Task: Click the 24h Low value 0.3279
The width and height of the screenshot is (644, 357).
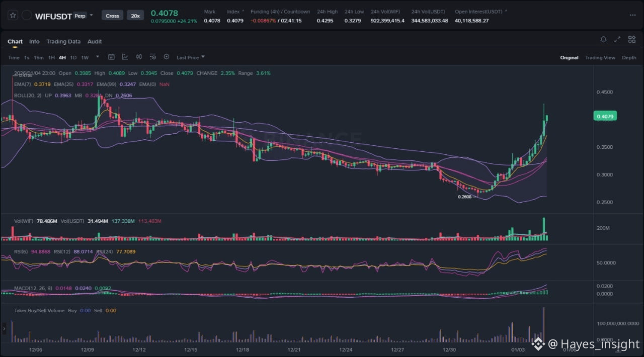Action: tap(352, 21)
